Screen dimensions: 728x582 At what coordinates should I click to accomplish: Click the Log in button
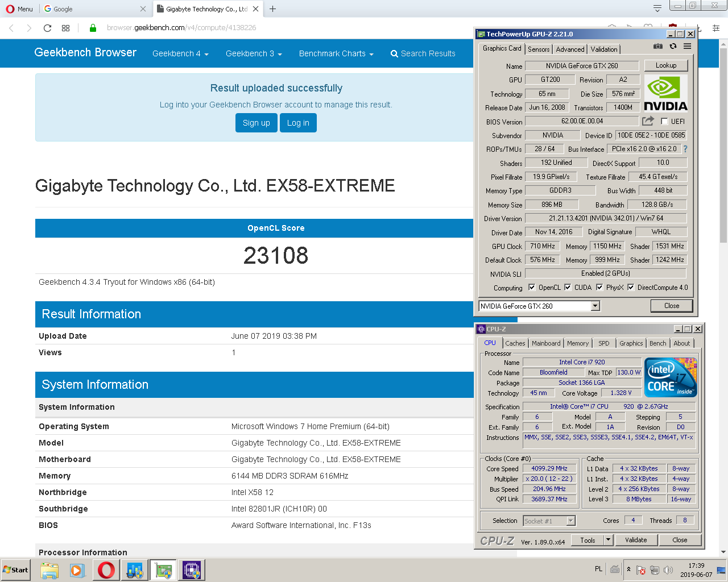click(x=298, y=123)
